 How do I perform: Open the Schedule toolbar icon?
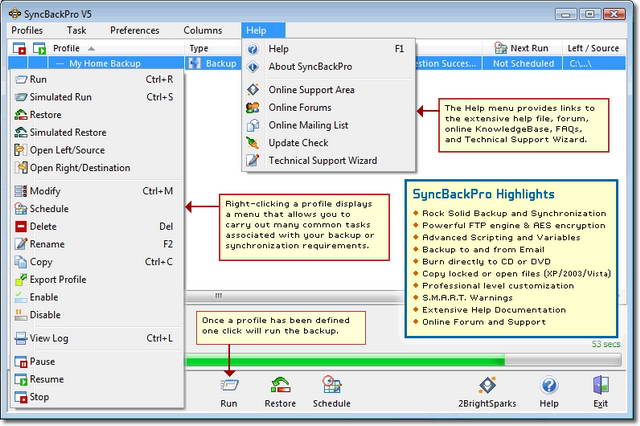(331, 386)
